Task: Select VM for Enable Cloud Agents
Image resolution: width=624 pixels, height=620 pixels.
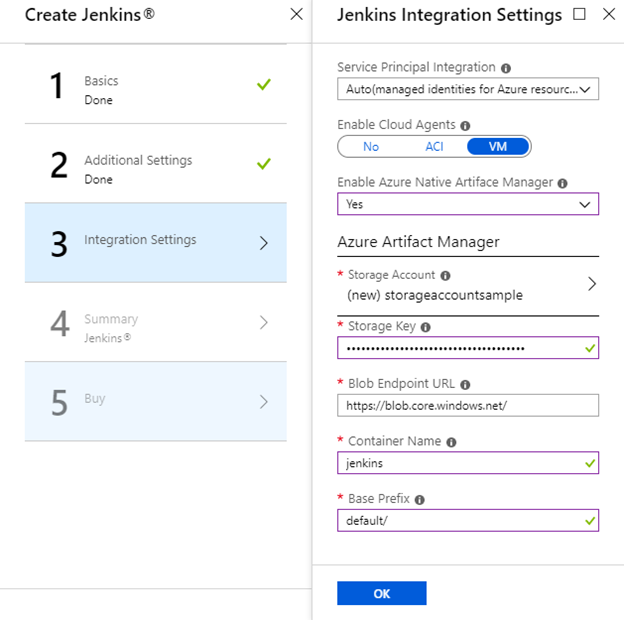Action: coord(497,147)
